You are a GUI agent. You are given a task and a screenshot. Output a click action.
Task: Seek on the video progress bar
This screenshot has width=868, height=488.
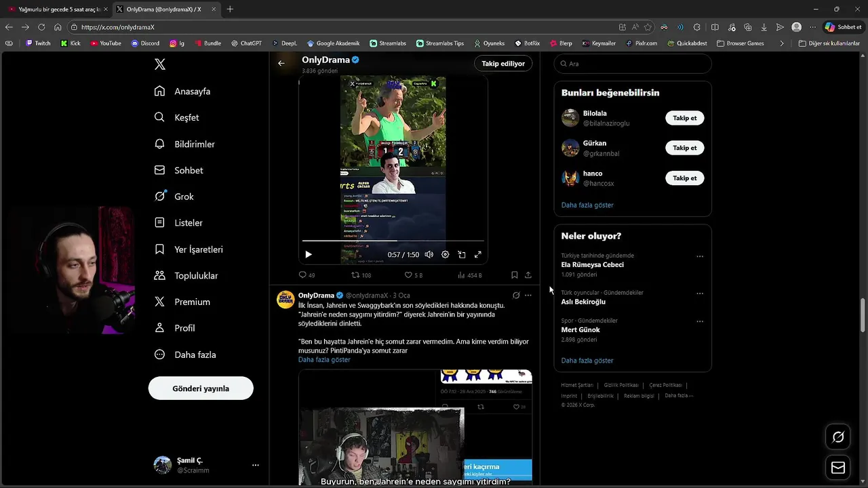(x=393, y=241)
